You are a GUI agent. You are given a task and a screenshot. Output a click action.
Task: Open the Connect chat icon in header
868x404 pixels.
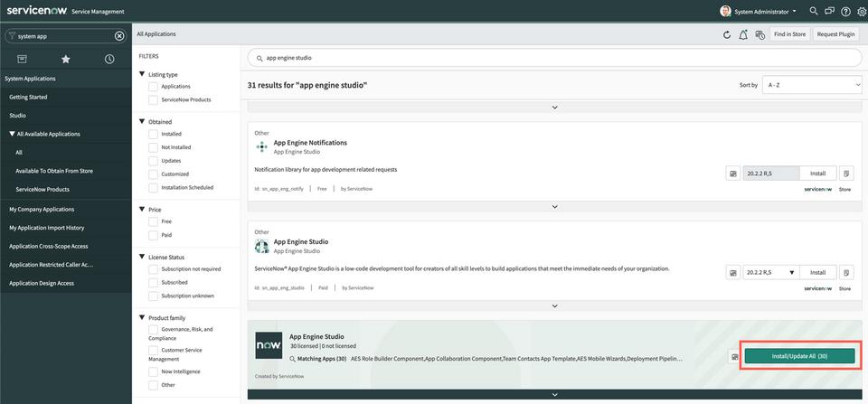click(x=829, y=11)
